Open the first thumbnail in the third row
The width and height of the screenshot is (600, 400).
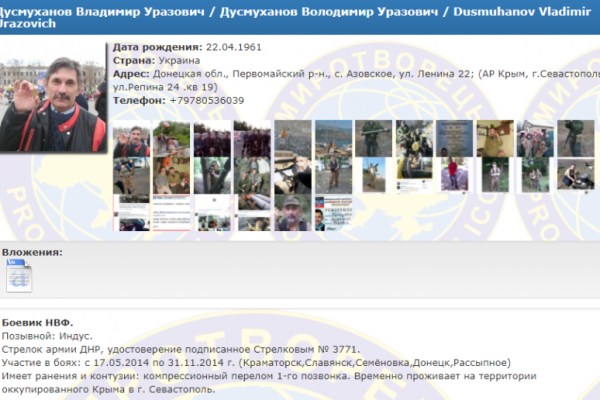coord(130,212)
